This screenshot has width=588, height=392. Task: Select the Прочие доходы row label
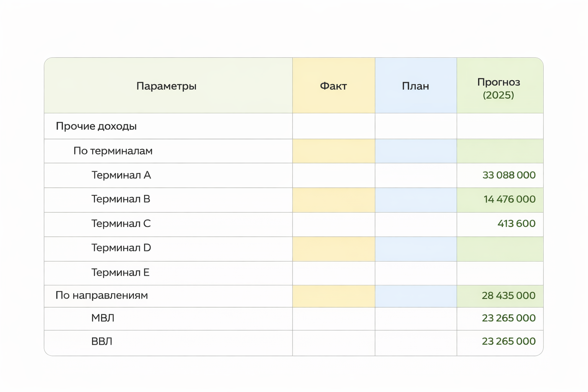96,126
